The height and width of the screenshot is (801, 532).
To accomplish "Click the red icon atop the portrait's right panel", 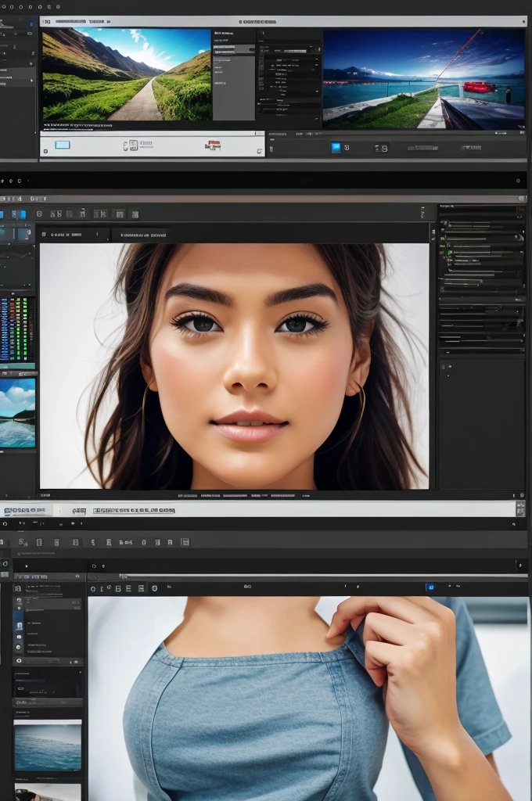I will tap(520, 210).
